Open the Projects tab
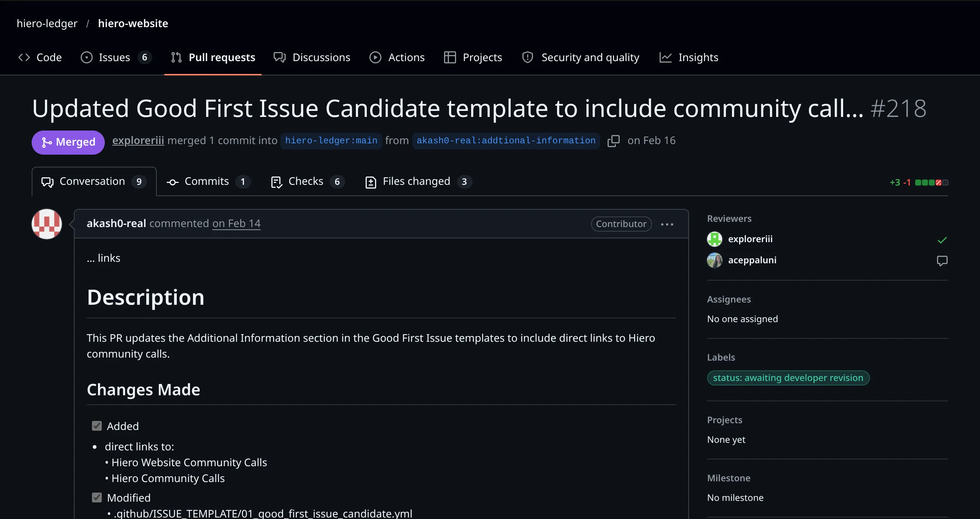The image size is (980, 519). (473, 57)
